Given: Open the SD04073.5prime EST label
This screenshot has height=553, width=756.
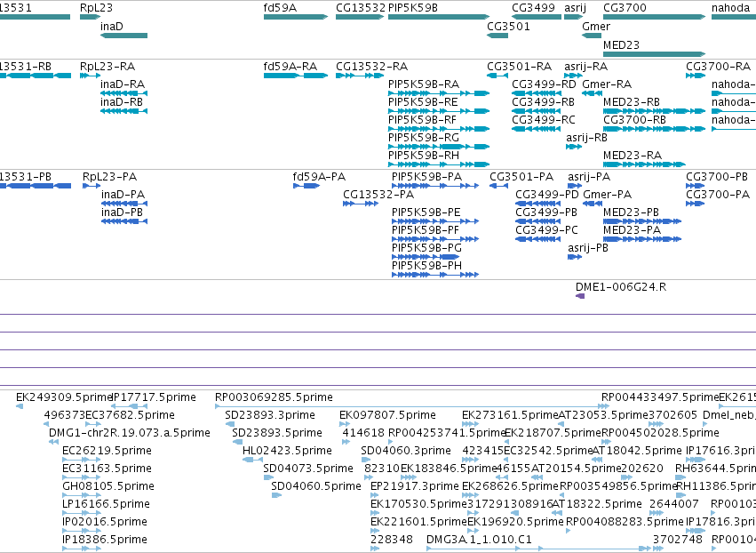Looking at the screenshot, I should click(308, 469).
